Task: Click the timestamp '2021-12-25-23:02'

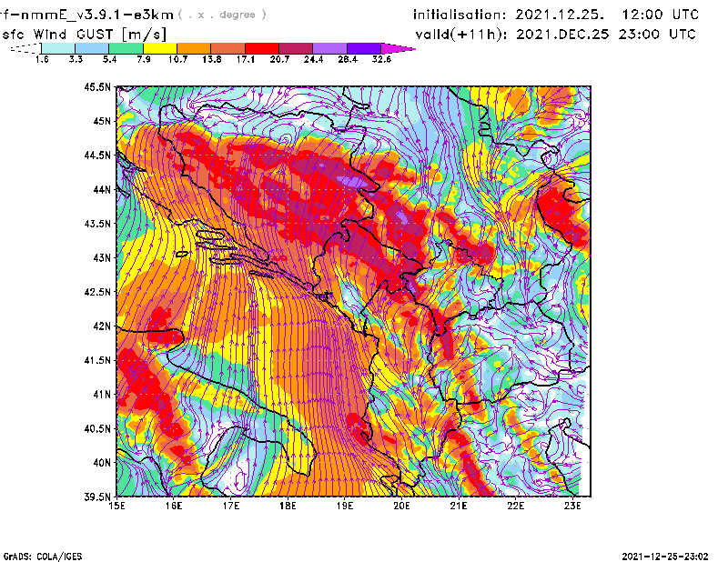Action: click(x=665, y=557)
